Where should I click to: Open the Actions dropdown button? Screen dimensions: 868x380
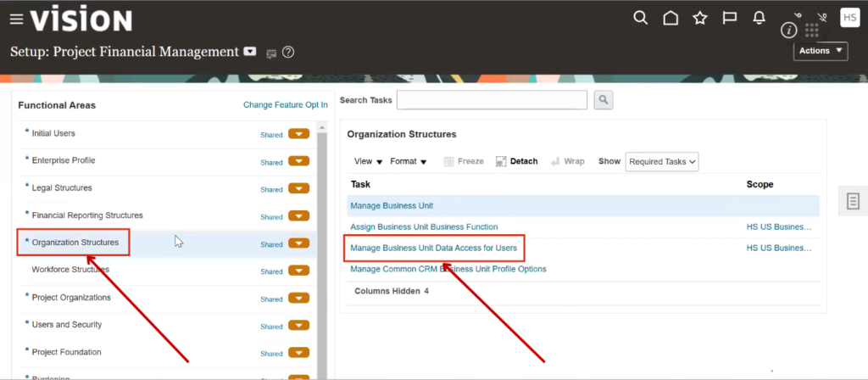[x=821, y=51]
